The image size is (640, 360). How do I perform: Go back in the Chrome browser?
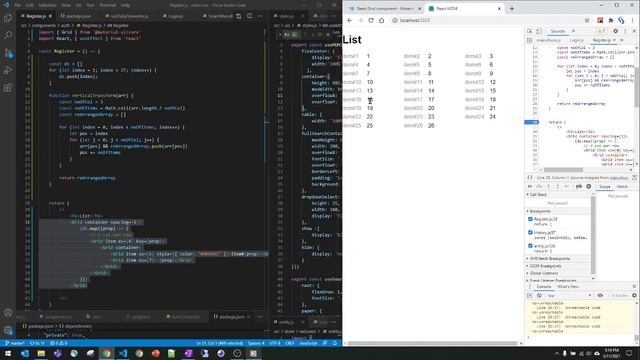pos(350,20)
